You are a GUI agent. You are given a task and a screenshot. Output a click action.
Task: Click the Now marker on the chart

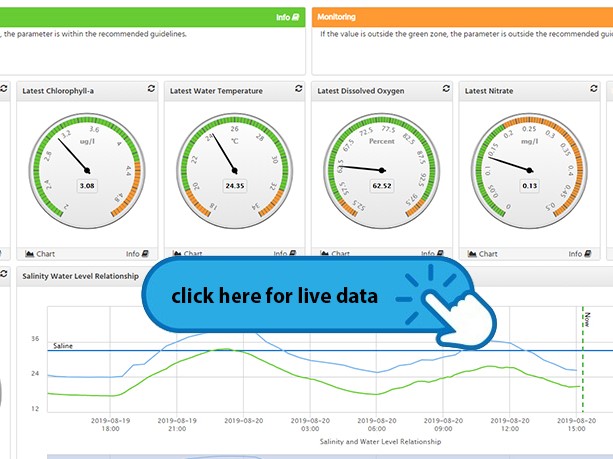(x=587, y=319)
